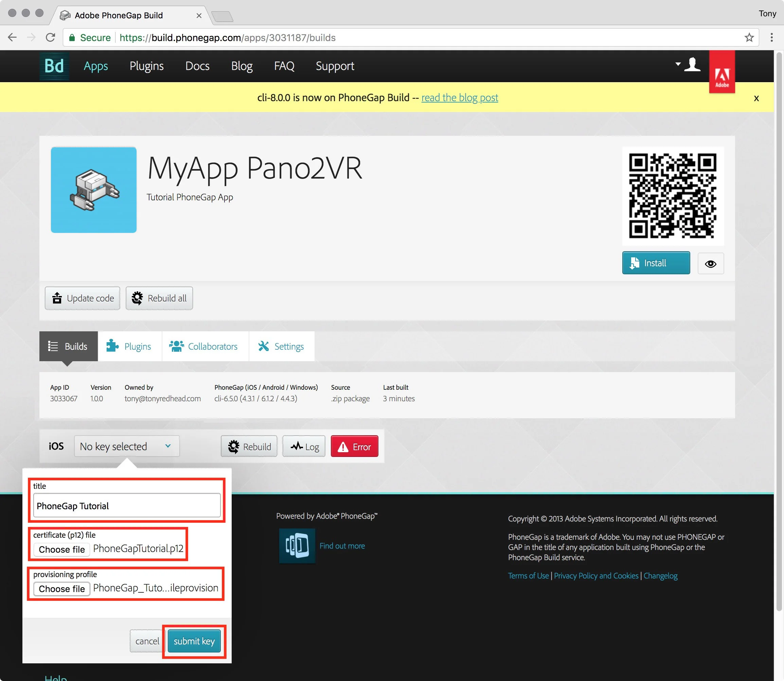The image size is (784, 681).
Task: Choose file for provisioning profile
Action: click(x=61, y=589)
